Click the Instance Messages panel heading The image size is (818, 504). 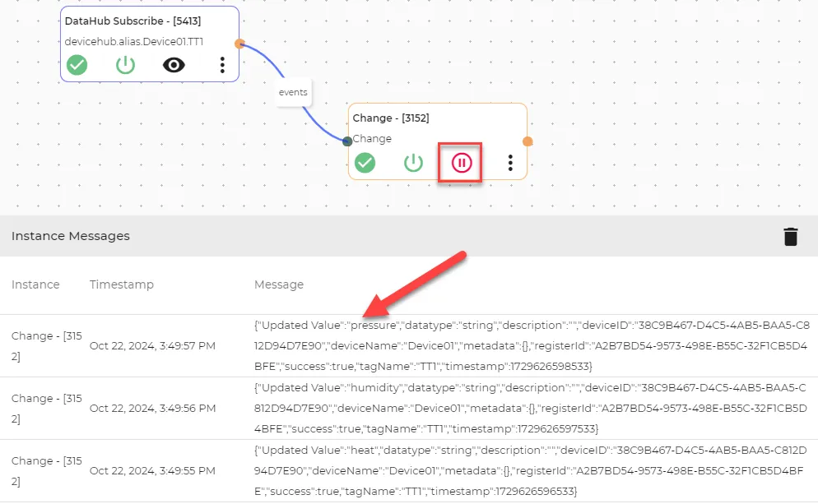tap(71, 236)
